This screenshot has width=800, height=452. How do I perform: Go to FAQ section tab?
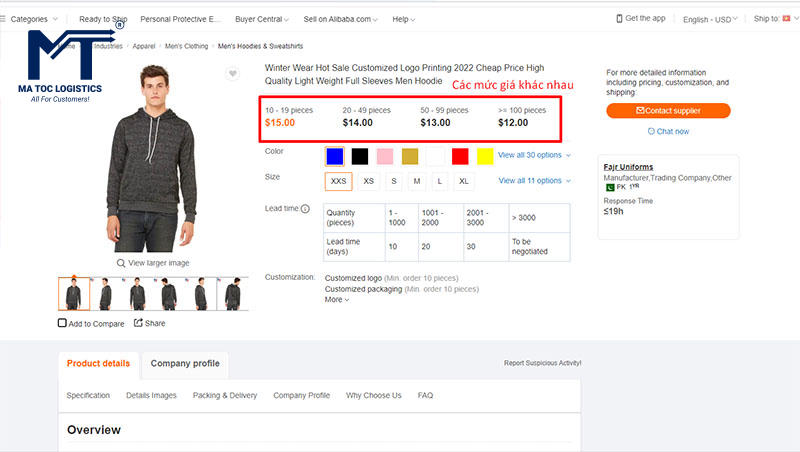tap(425, 395)
